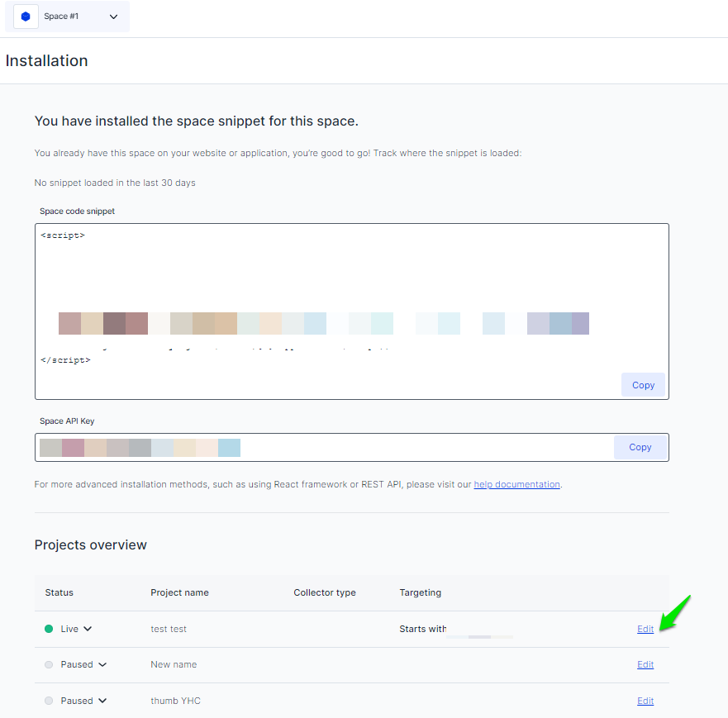
Task: Click the Projects overview heading
Action: 91,544
